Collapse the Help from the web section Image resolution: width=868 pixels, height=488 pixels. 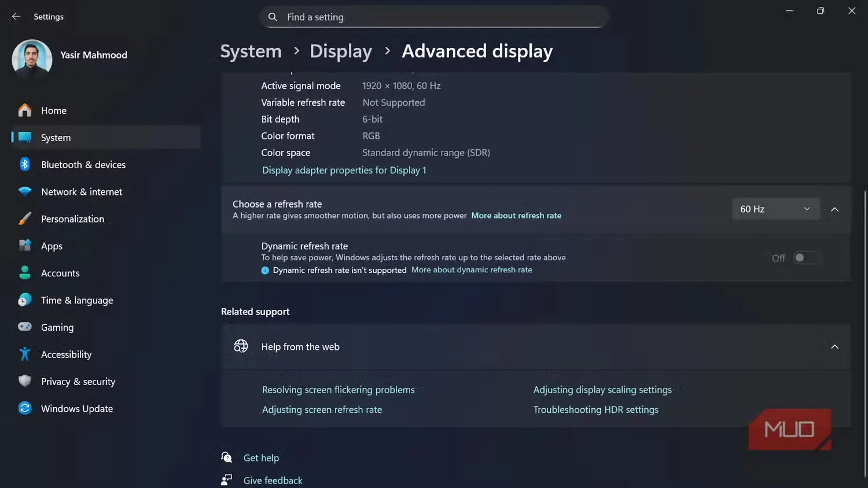834,347
